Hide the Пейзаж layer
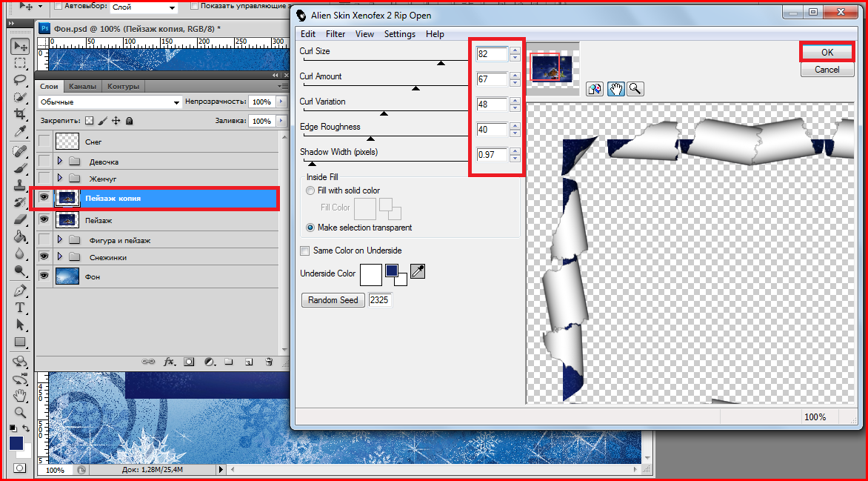 tap(44, 219)
